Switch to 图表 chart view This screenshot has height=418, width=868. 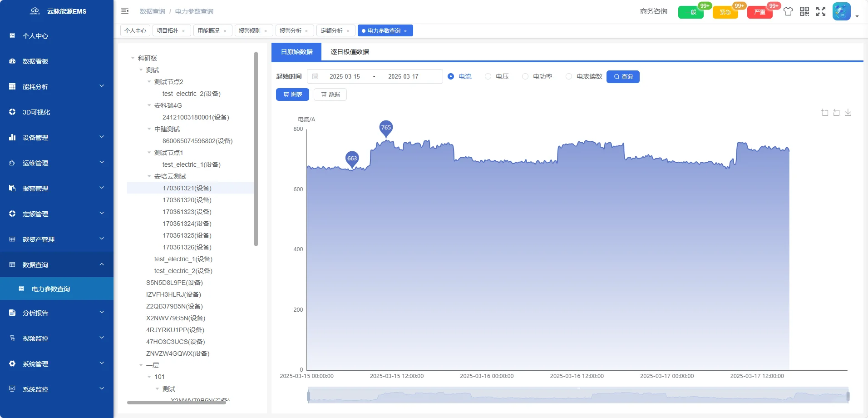pos(292,95)
